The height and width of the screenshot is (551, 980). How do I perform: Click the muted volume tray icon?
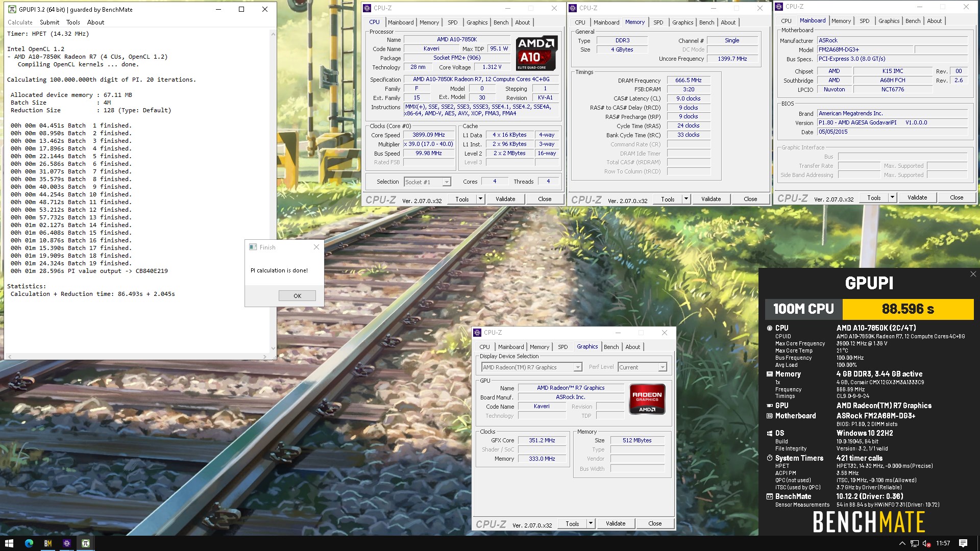click(x=927, y=543)
